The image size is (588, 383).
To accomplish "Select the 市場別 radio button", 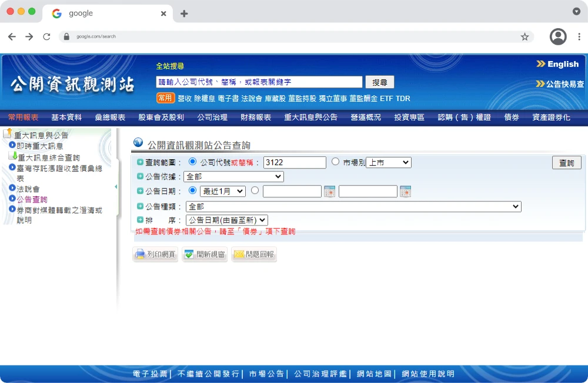I will pyautogui.click(x=336, y=162).
